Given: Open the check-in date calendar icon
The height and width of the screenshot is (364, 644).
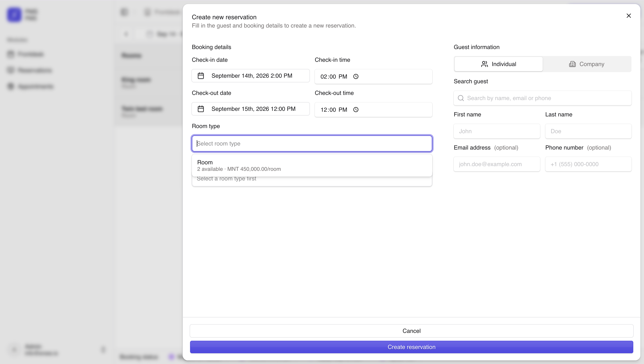Looking at the screenshot, I should click(x=201, y=76).
